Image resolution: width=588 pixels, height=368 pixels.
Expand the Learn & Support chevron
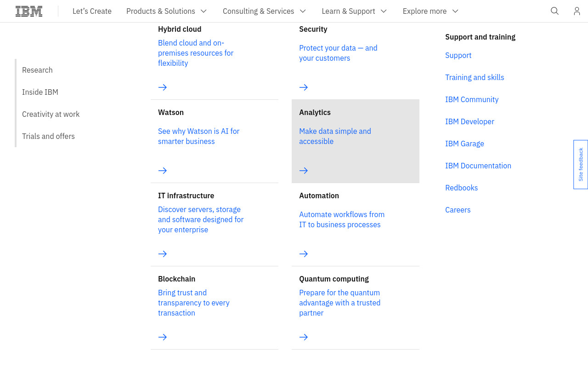click(x=384, y=11)
